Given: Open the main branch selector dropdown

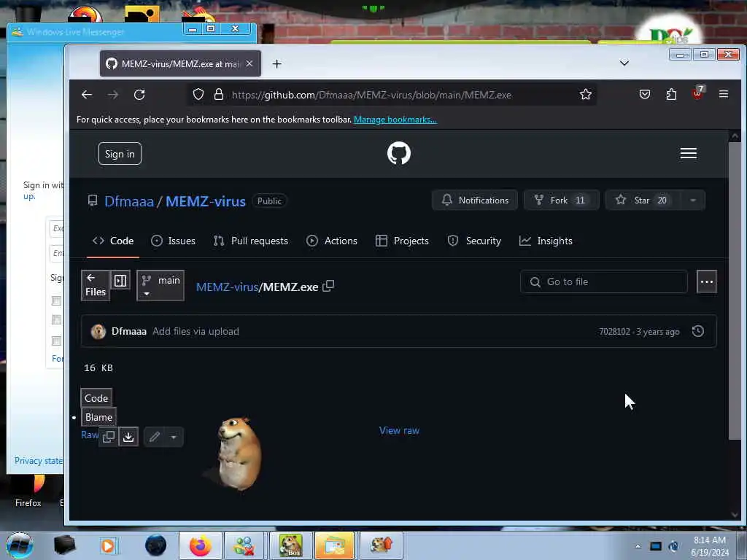Looking at the screenshot, I should [160, 286].
